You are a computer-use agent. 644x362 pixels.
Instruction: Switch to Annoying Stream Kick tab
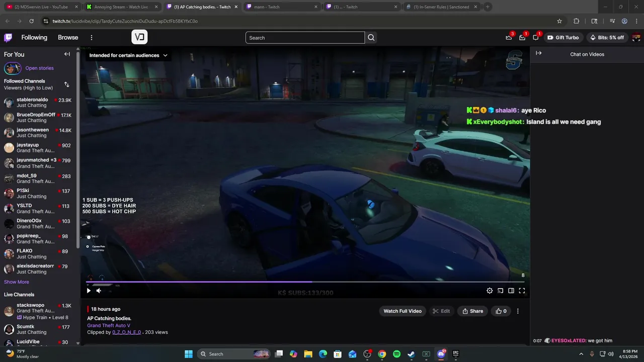pyautogui.click(x=122, y=7)
